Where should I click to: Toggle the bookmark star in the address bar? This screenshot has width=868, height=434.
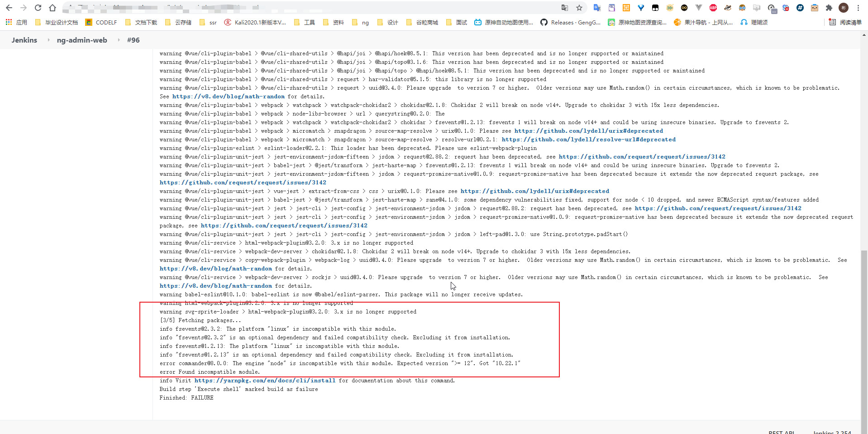click(579, 8)
